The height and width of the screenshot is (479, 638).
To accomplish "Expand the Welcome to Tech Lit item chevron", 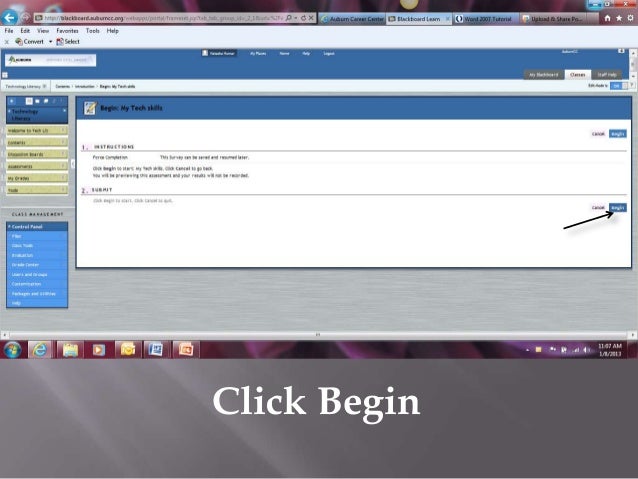I will (64, 130).
